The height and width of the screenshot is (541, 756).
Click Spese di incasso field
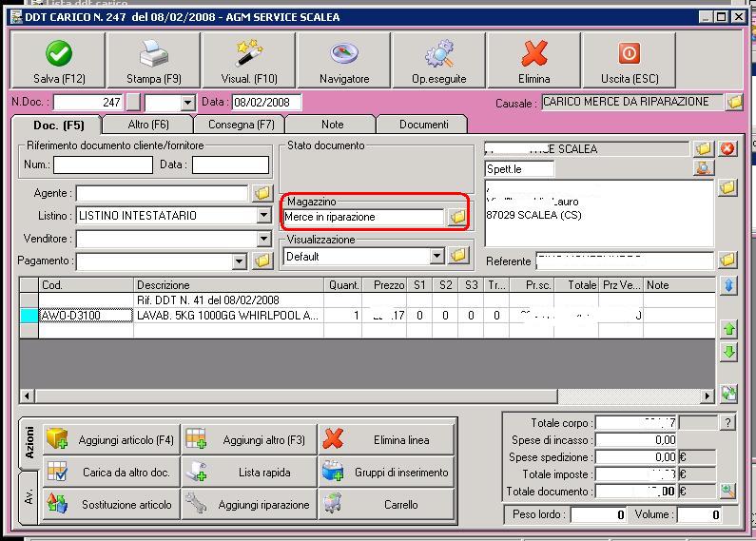pyautogui.click(x=636, y=440)
